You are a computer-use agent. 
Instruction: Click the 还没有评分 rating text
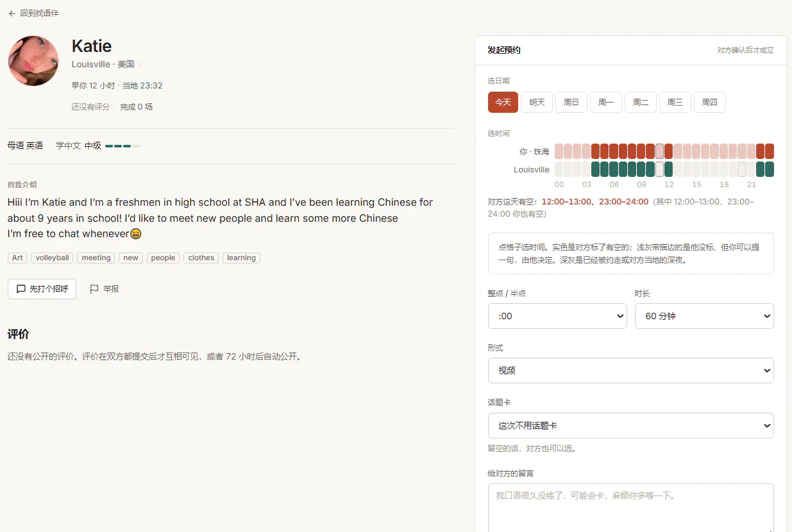(x=90, y=107)
